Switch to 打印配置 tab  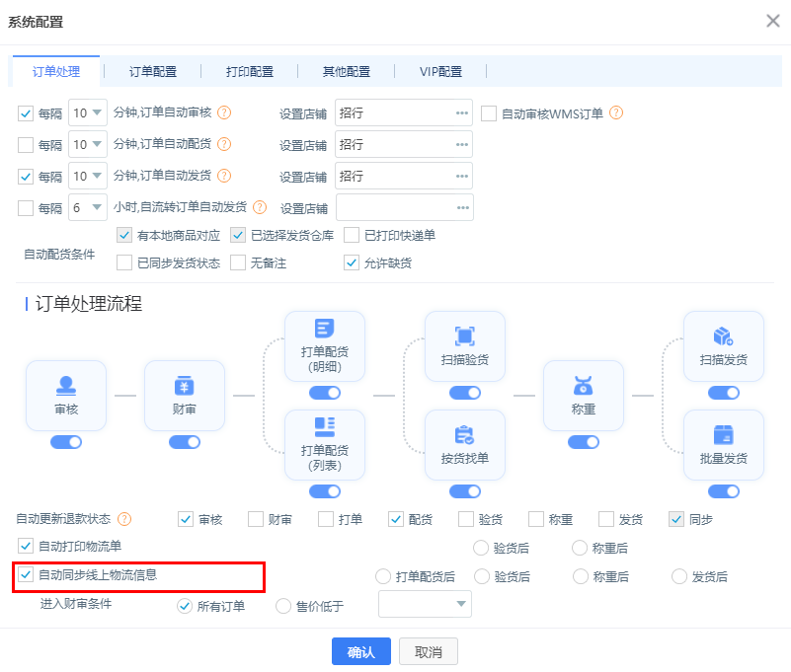[250, 72]
